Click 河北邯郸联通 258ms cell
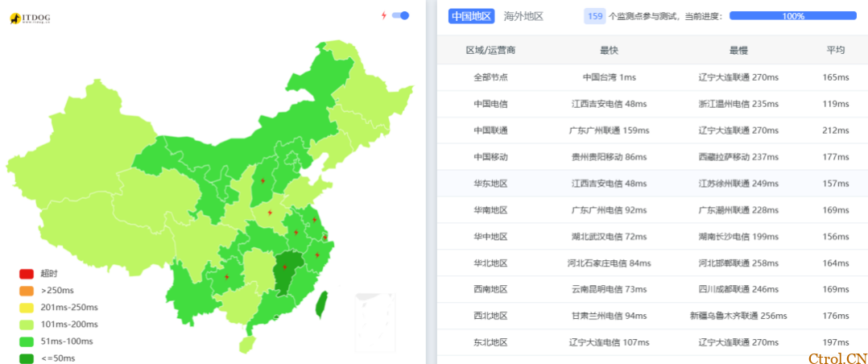Screen dimensions: 868x364 pyautogui.click(x=738, y=263)
